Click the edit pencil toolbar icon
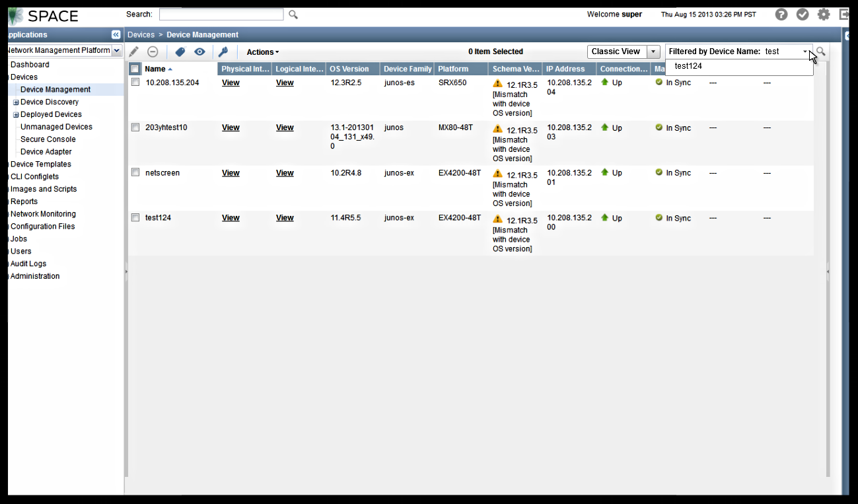 (x=133, y=52)
